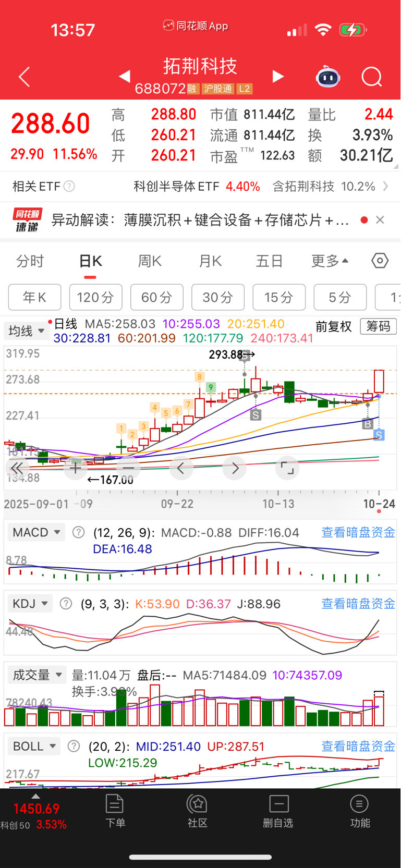The image size is (401, 868).
Task: Open chart settings hexagon icon
Action: click(x=380, y=261)
